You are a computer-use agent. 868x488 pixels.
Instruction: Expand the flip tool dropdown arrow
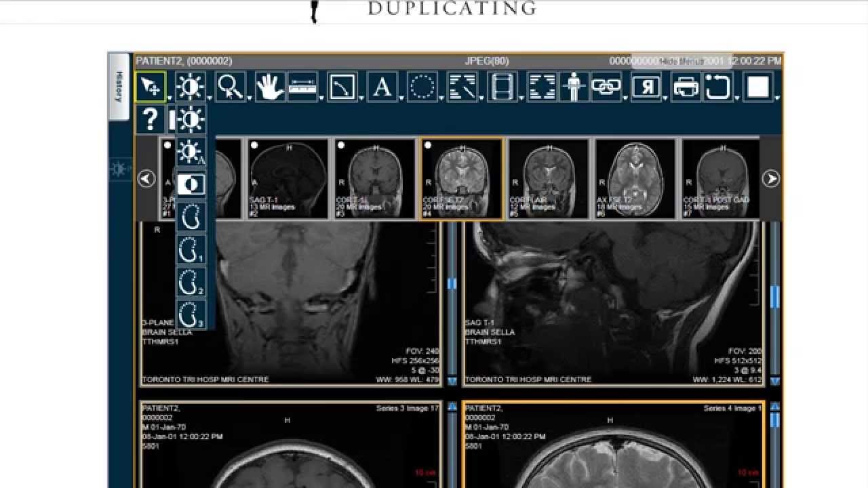click(x=665, y=99)
